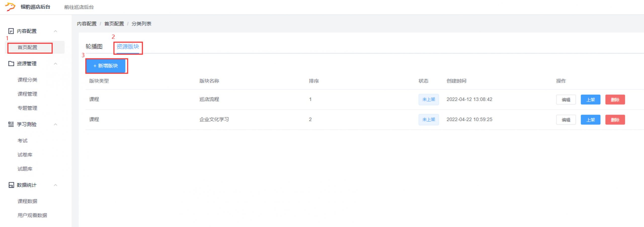Click the 数据统计 chart icon

11,185
